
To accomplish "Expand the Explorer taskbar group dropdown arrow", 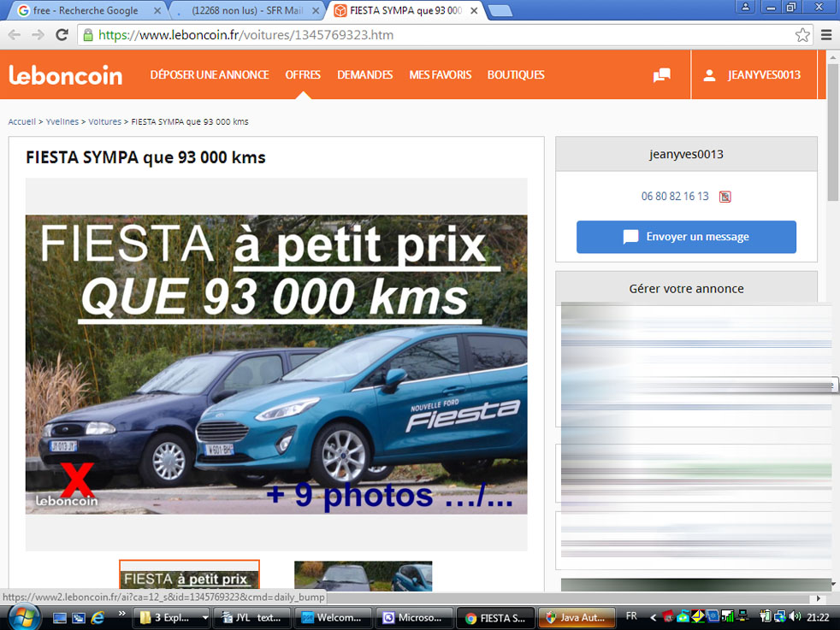I will pyautogui.click(x=205, y=618).
